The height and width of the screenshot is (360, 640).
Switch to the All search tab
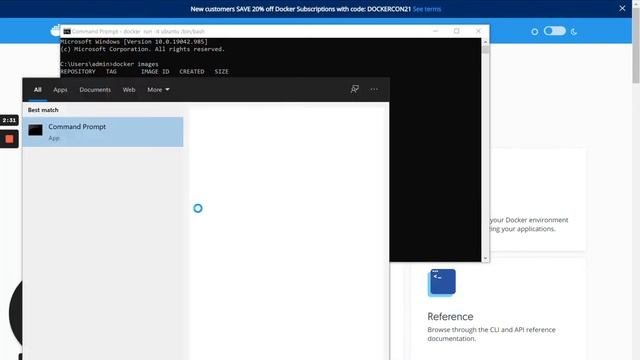[x=38, y=89]
